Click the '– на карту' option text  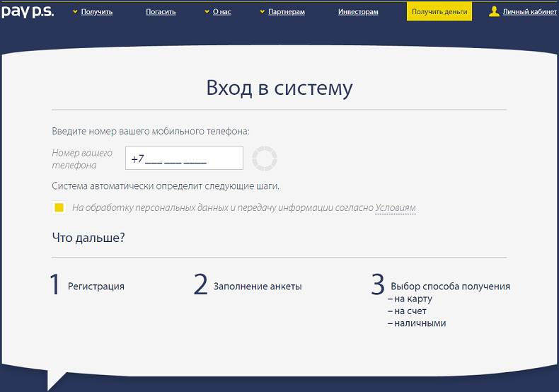tap(410, 299)
